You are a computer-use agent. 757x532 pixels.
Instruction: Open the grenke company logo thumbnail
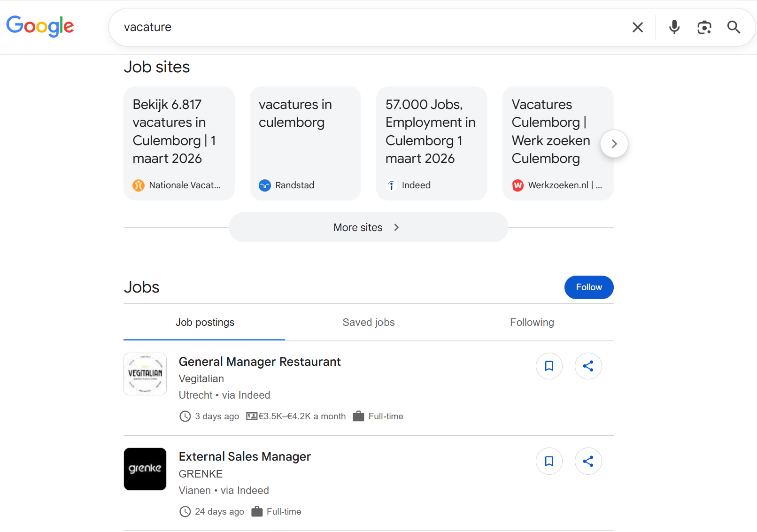point(145,469)
